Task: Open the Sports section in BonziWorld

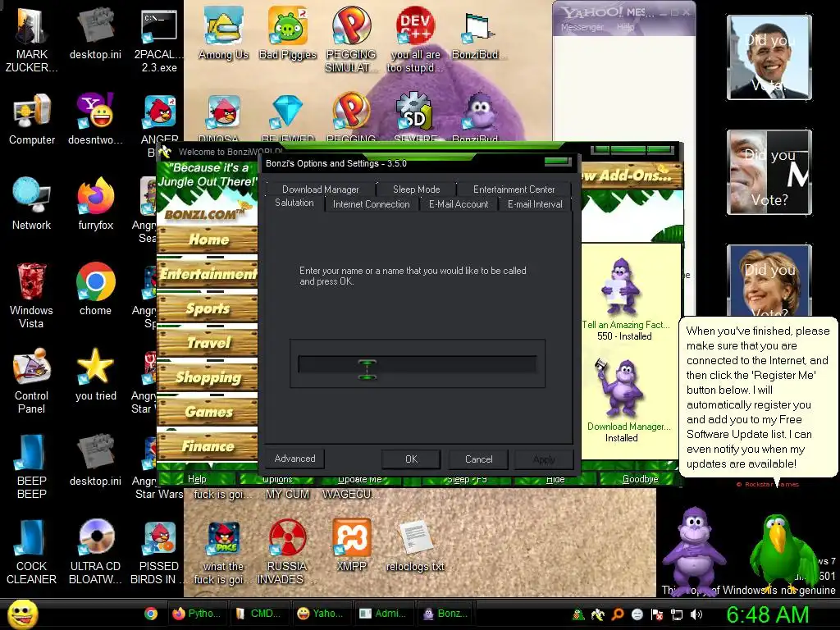Action: (x=208, y=308)
